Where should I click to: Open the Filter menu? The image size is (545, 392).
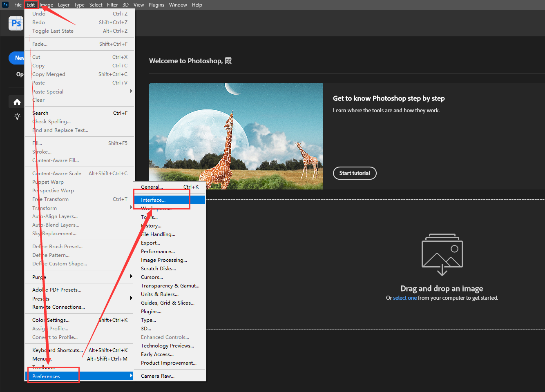112,5
